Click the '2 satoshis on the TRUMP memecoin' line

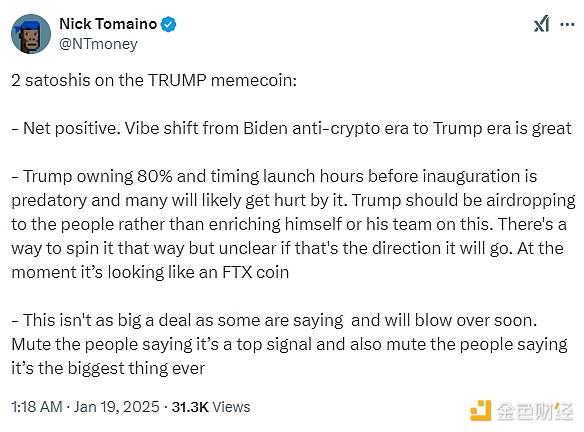click(154, 80)
